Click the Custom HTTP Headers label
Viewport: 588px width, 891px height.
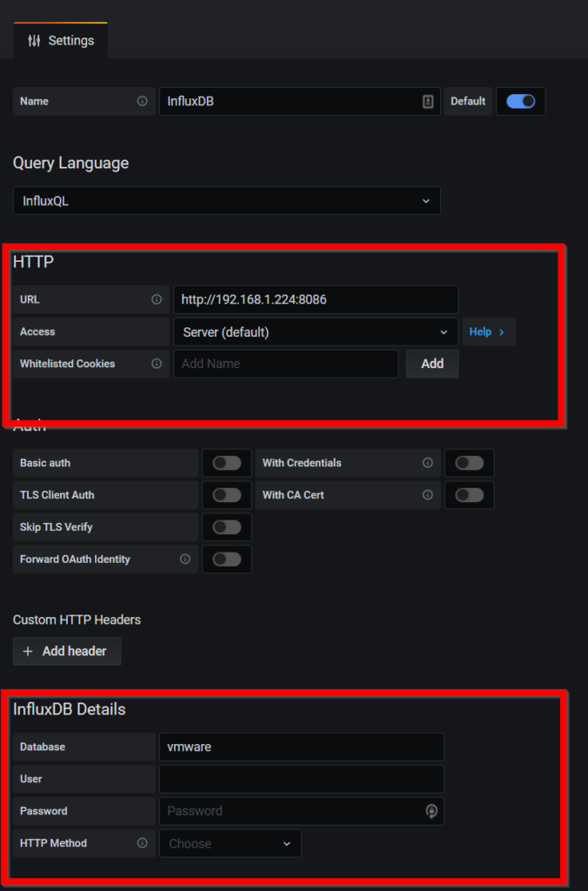pyautogui.click(x=77, y=620)
